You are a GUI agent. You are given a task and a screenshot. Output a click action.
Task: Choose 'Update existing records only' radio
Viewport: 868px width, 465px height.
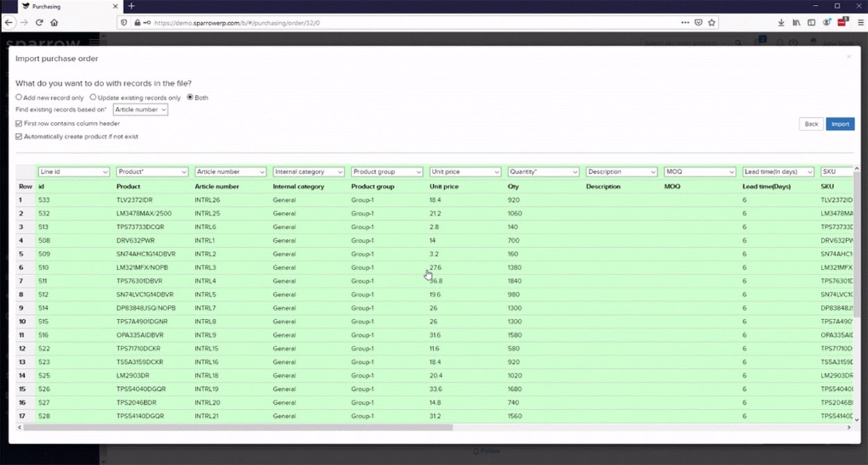pos(93,98)
